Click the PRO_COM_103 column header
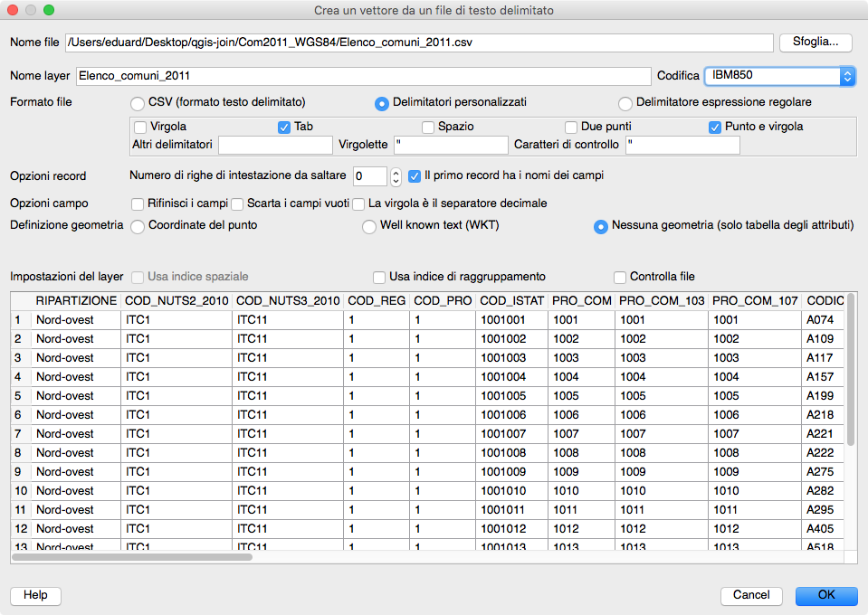 coord(662,301)
